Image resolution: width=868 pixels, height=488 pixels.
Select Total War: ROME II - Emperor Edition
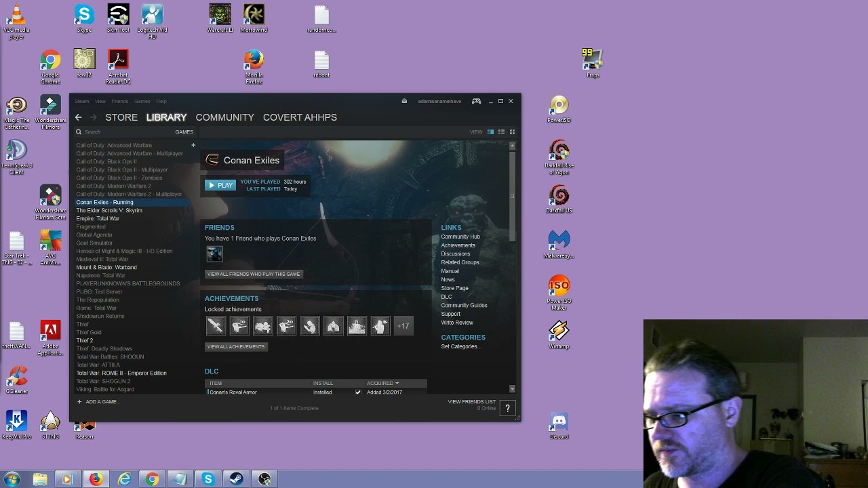(x=121, y=373)
